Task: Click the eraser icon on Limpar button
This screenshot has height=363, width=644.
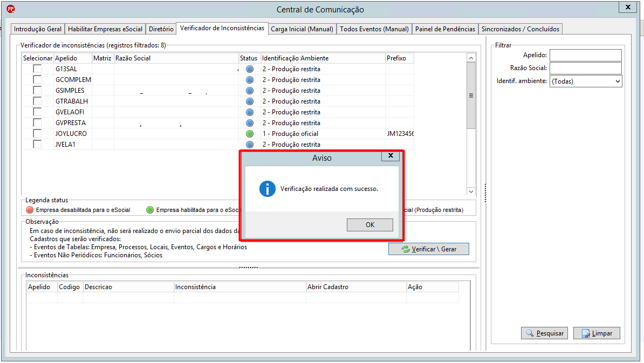Action: coord(586,333)
